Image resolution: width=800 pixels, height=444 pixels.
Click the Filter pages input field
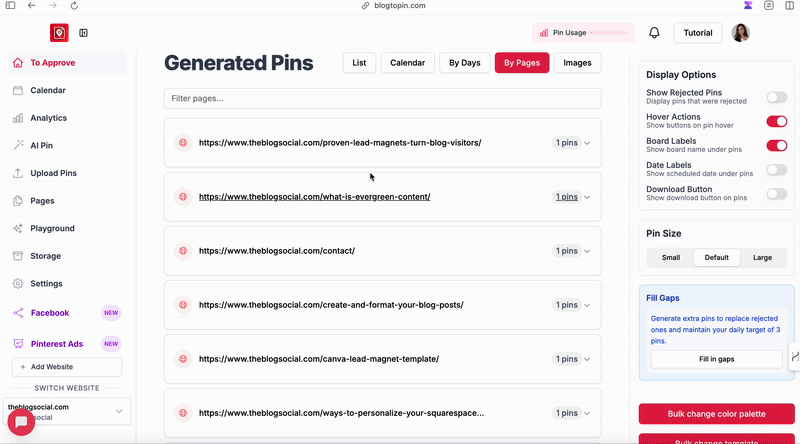coord(382,98)
